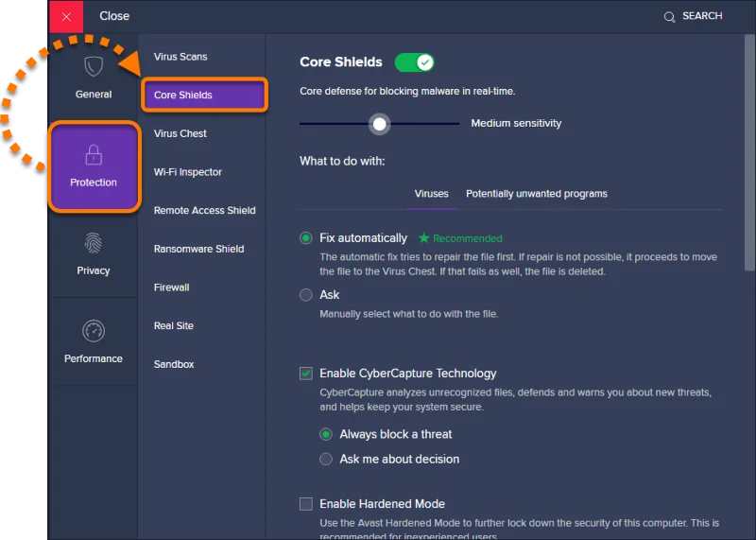Open search via the magnifier icon
This screenshot has height=540, width=756.
pos(669,17)
